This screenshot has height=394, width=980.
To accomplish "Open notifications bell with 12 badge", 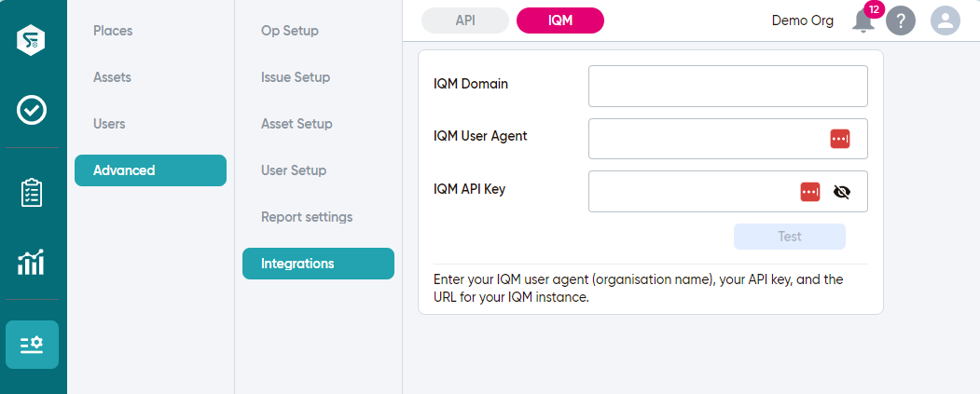I will (x=863, y=21).
